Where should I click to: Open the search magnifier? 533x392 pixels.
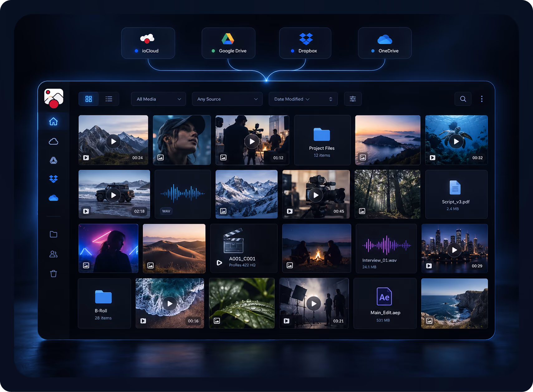coord(463,99)
